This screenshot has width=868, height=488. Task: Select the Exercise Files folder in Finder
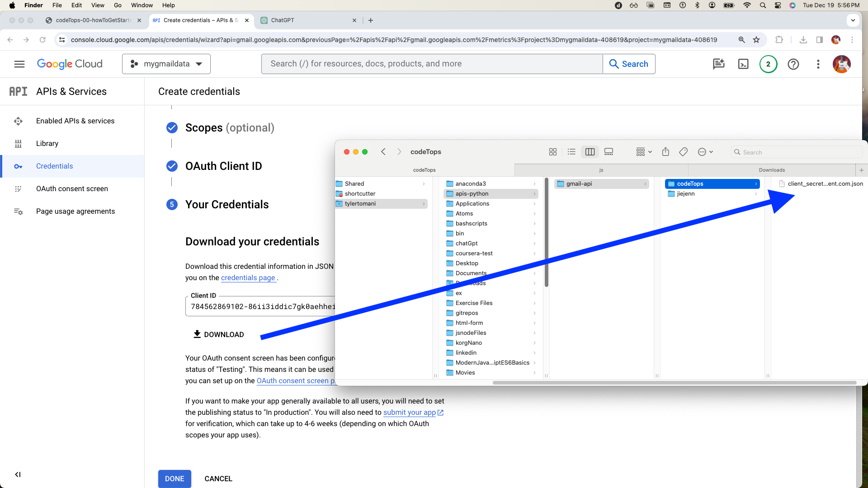tap(491, 303)
